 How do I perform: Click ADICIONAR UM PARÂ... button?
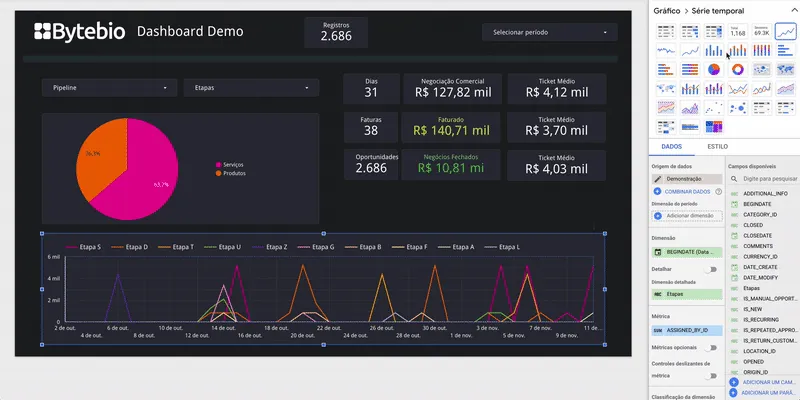point(763,393)
